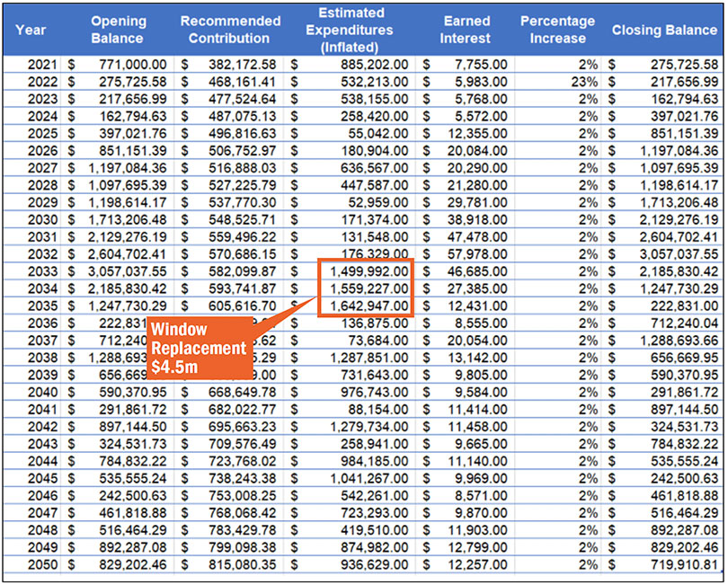
Task: Click the estimated expenditure 136,875.00
Action: [x=375, y=324]
